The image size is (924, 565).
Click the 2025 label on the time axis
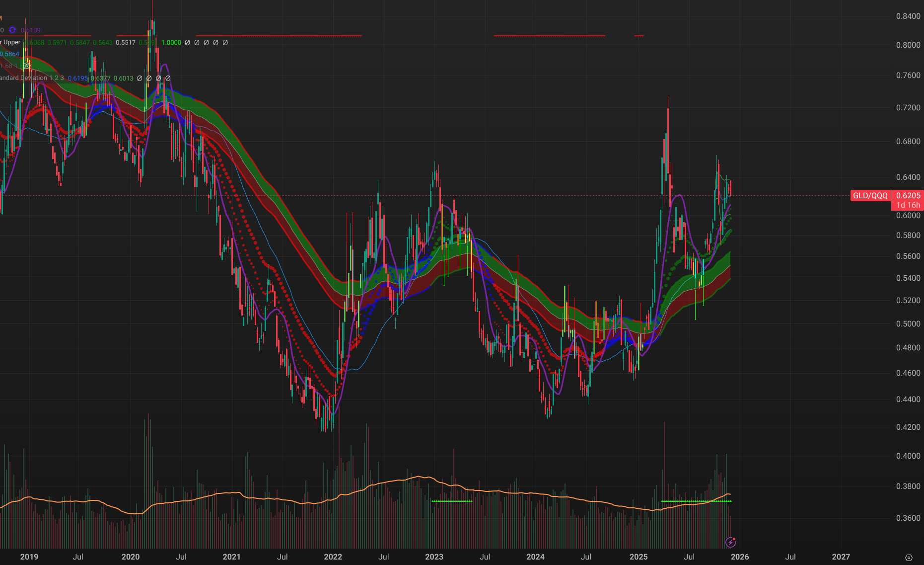click(x=638, y=557)
